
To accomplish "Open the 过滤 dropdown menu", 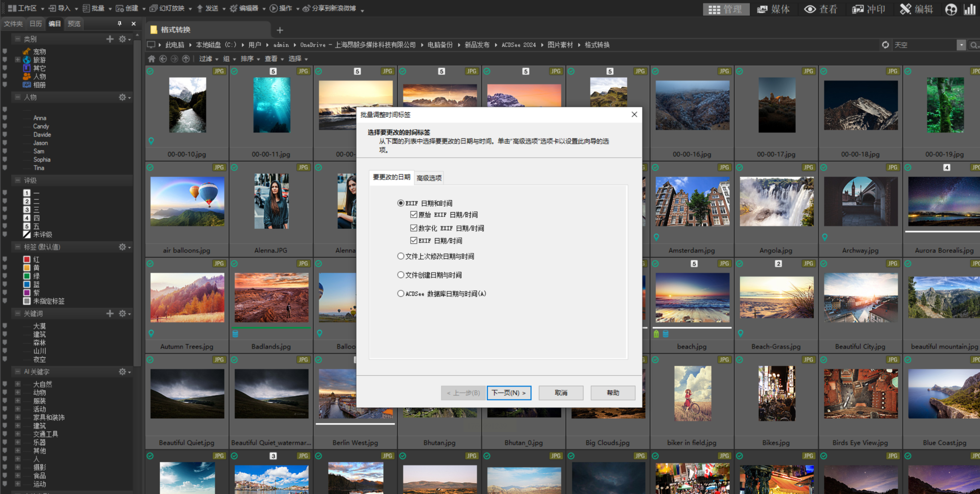I will tap(208, 59).
